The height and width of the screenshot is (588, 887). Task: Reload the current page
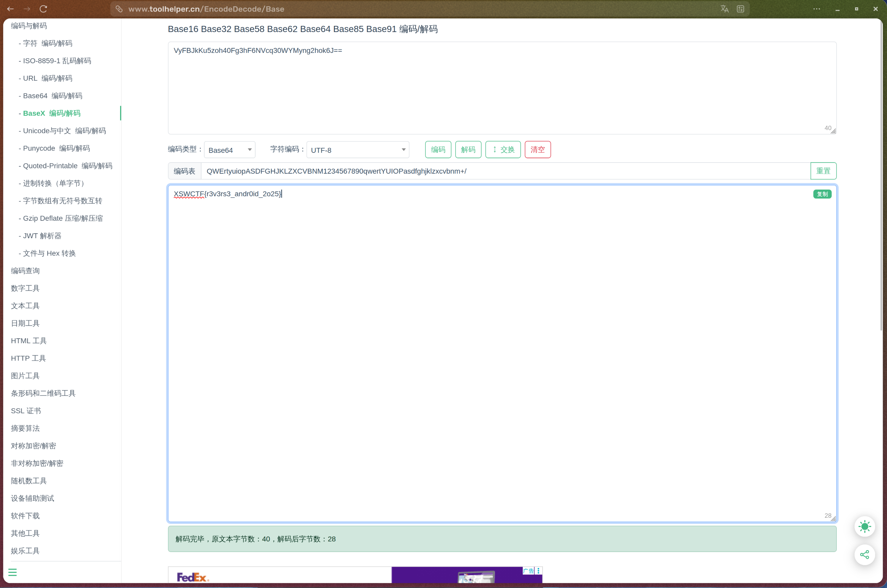click(44, 8)
